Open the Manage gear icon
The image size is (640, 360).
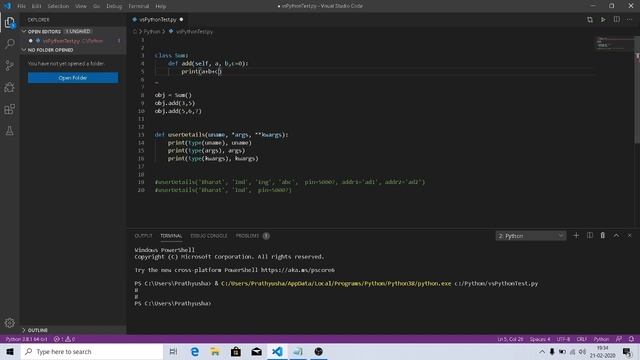click(x=9, y=323)
